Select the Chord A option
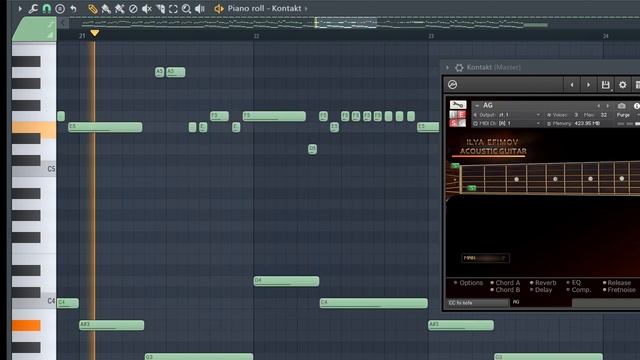This screenshot has width=640, height=360. pyautogui.click(x=505, y=282)
